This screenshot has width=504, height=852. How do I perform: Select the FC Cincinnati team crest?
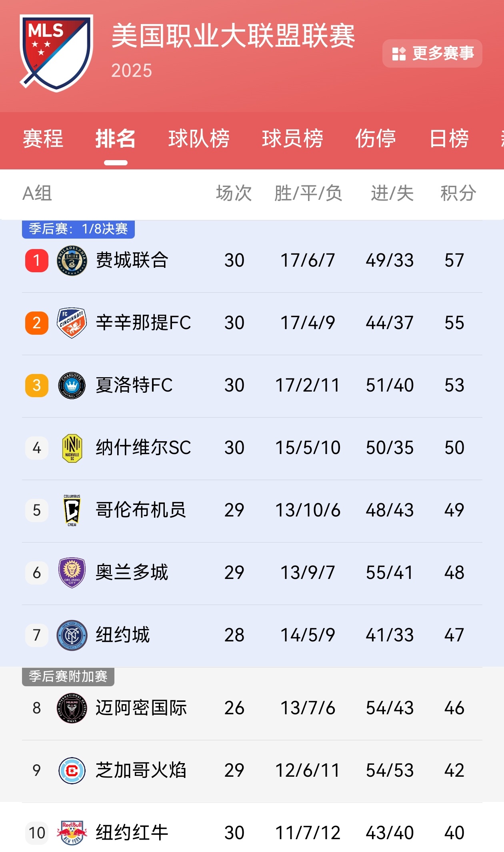click(72, 323)
